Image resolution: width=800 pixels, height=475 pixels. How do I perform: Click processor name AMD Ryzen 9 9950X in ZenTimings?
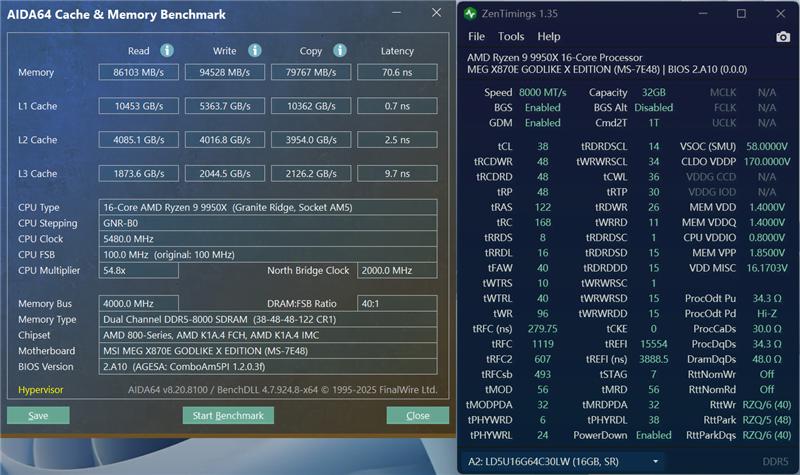(x=555, y=58)
